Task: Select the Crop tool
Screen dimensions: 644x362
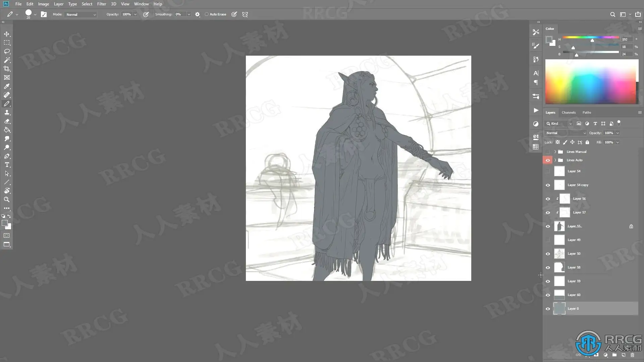Action: [x=7, y=69]
